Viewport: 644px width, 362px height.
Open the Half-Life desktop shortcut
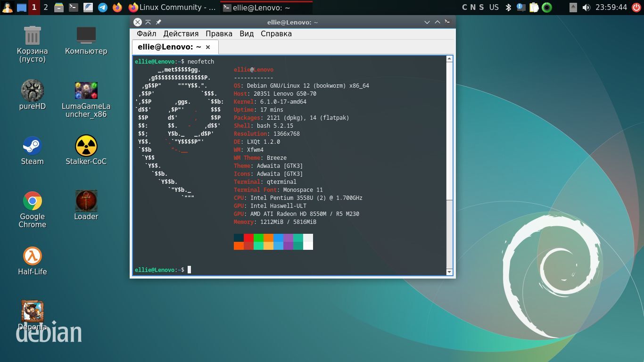(x=32, y=256)
